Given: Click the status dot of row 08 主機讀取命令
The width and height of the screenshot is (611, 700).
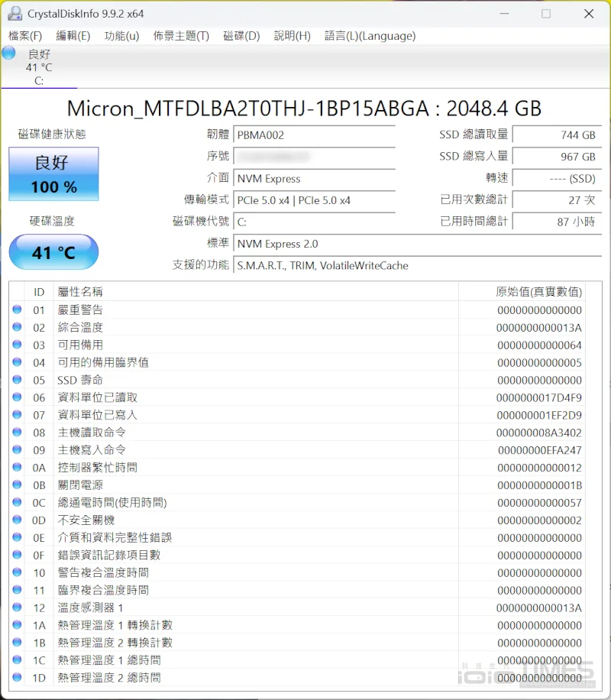Looking at the screenshot, I should (17, 432).
